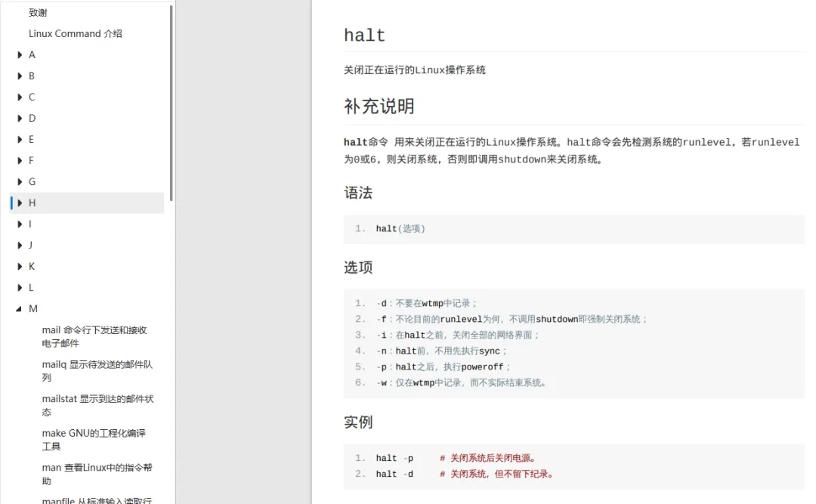Select the E entry label

(x=31, y=140)
